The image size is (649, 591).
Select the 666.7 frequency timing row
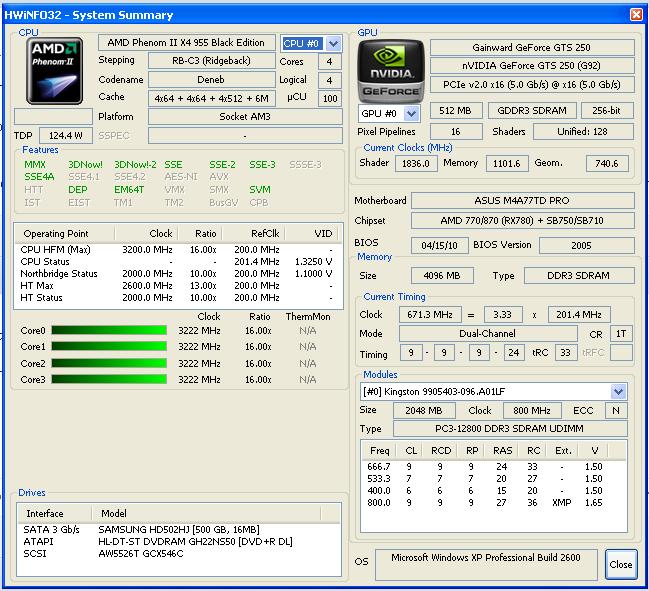click(x=494, y=466)
